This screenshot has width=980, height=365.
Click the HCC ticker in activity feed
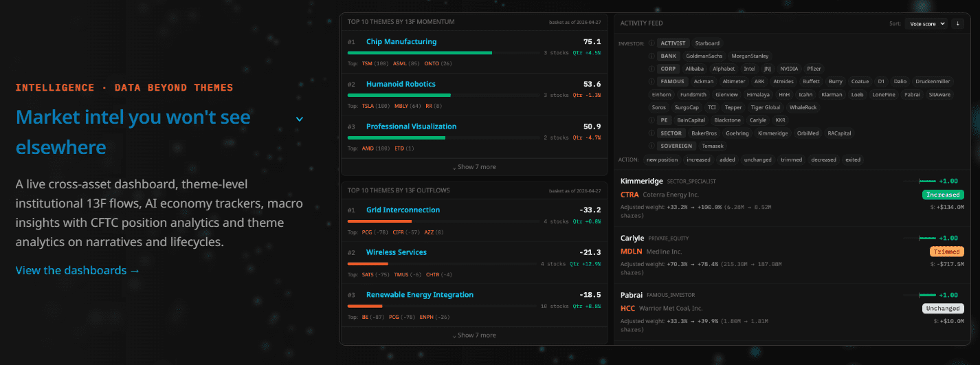[627, 308]
